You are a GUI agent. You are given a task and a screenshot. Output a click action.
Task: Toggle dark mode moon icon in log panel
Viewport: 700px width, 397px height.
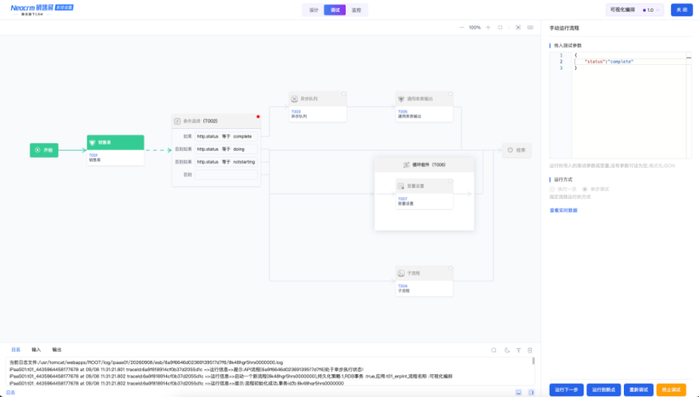coord(507,351)
